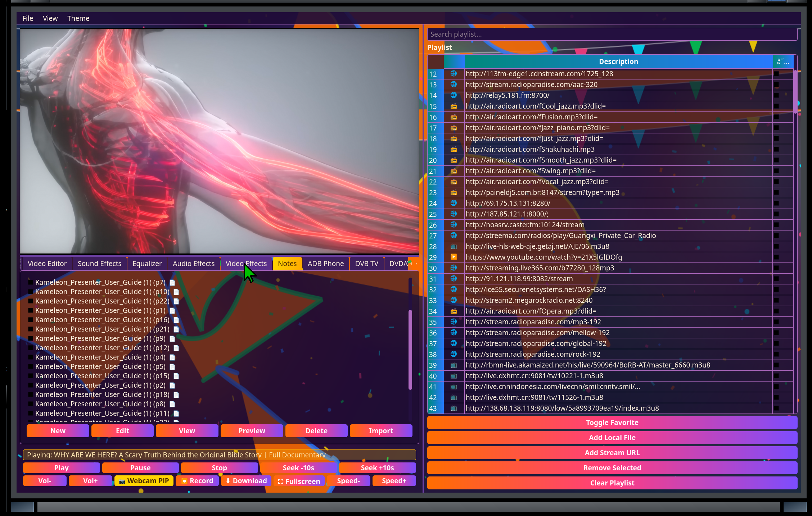Click the document icon beside Guide (p7)

coord(172,282)
